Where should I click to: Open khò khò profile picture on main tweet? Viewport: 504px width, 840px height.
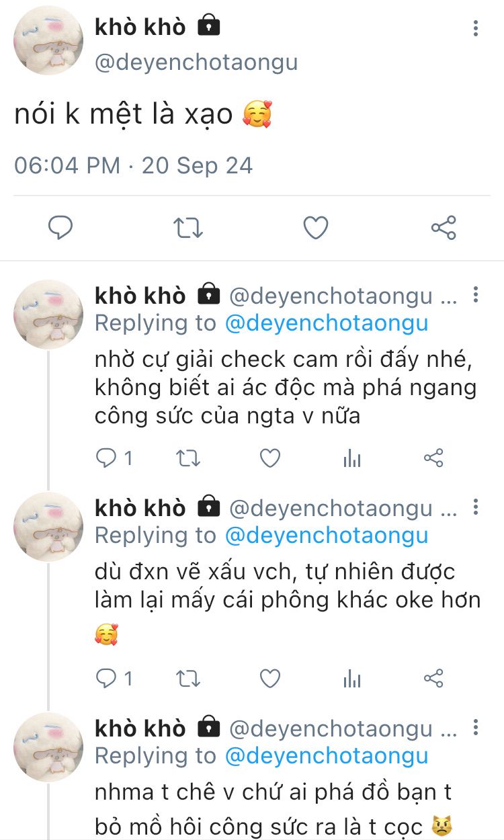pyautogui.click(x=48, y=42)
